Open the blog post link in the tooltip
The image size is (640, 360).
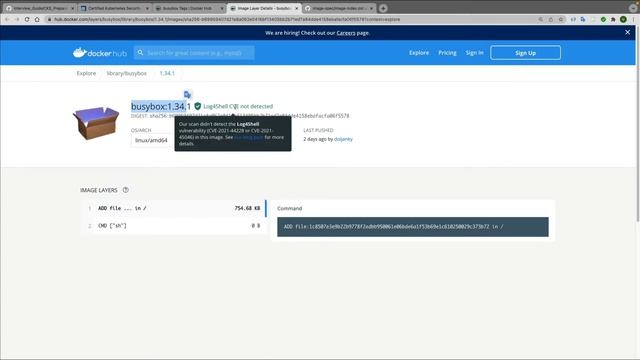249,137
